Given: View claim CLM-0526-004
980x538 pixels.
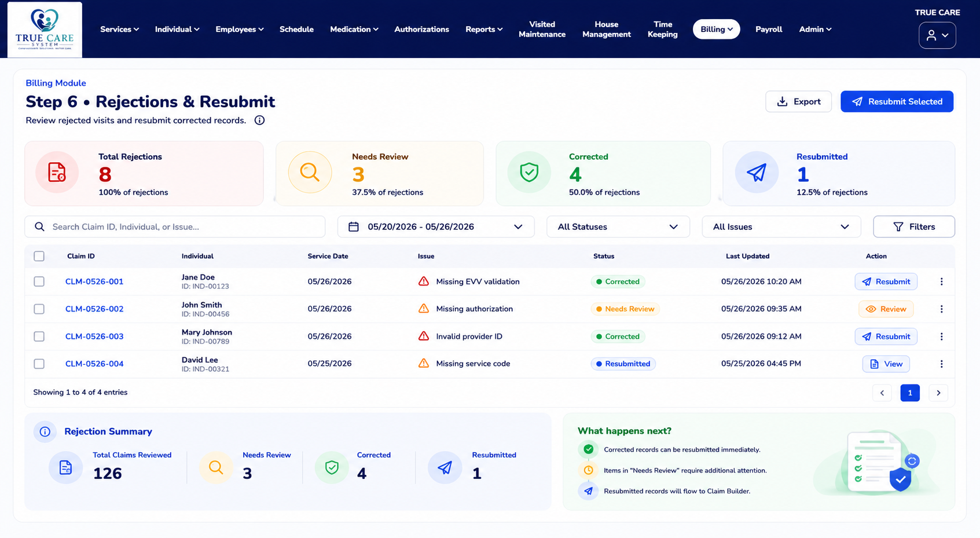Looking at the screenshot, I should click(886, 364).
